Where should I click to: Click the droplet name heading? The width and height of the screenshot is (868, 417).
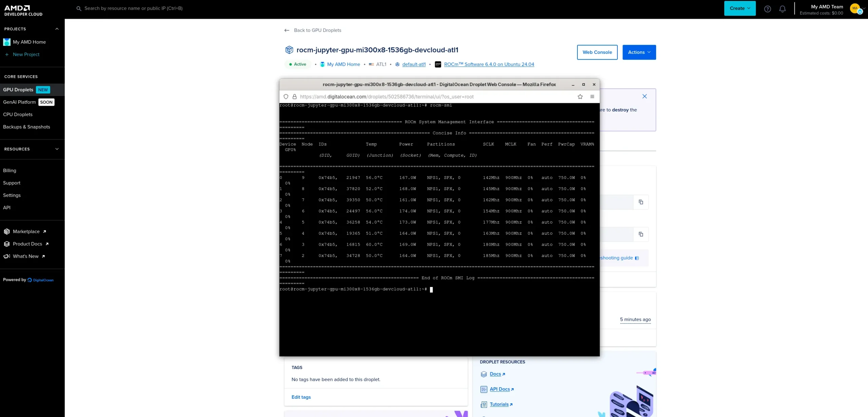coord(377,50)
